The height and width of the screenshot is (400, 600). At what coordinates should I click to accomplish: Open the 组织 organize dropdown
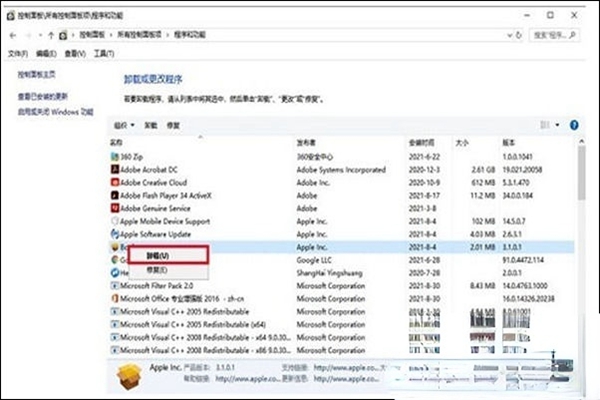pos(124,125)
